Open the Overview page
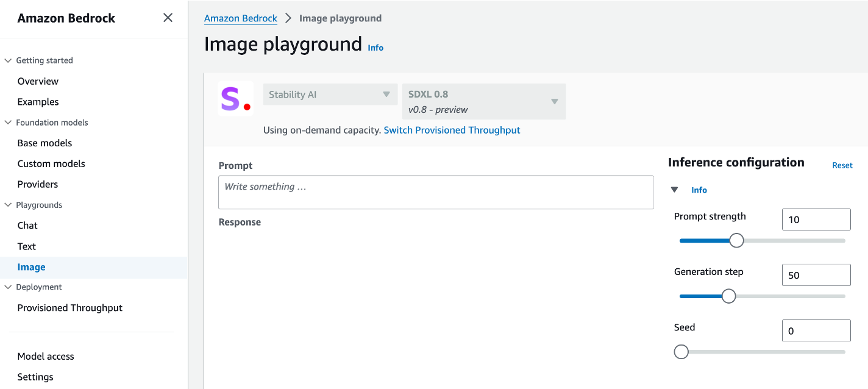The width and height of the screenshot is (868, 389). (38, 81)
